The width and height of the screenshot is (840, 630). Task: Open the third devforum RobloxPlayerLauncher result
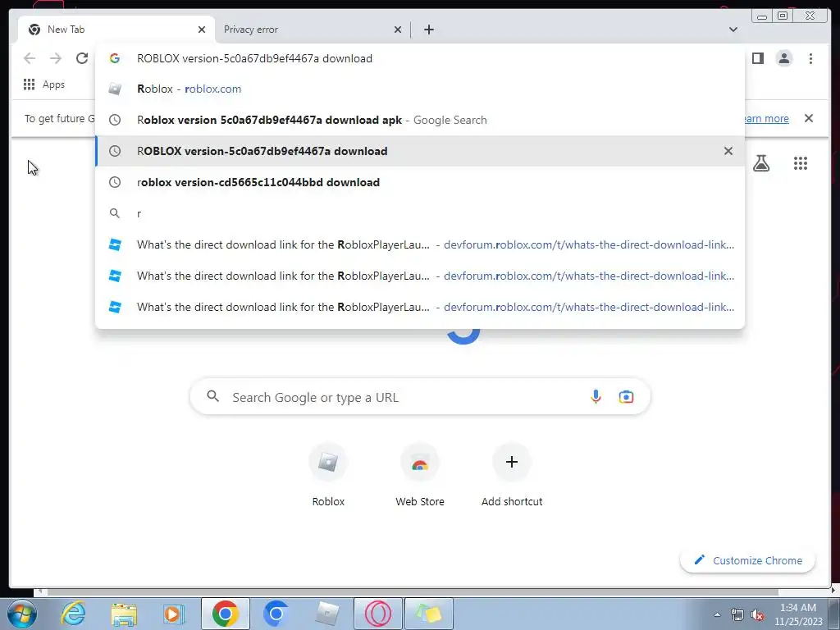tap(420, 307)
